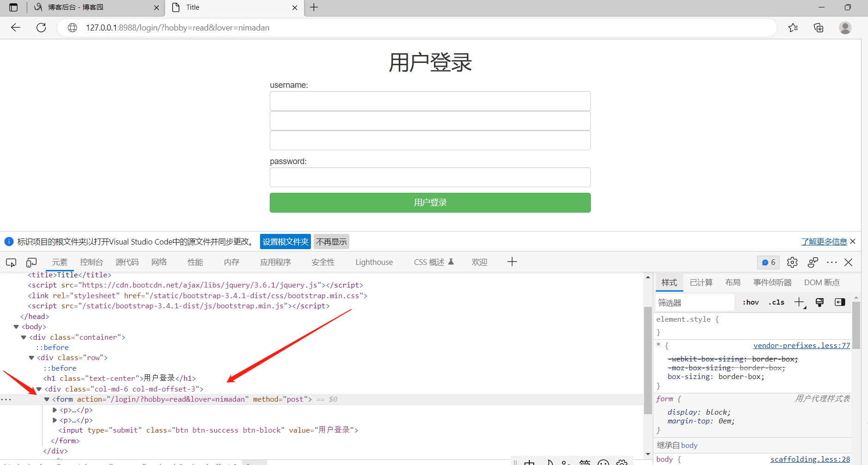Expand the first p element in form
Image resolution: width=868 pixels, height=465 pixels.
coord(55,410)
